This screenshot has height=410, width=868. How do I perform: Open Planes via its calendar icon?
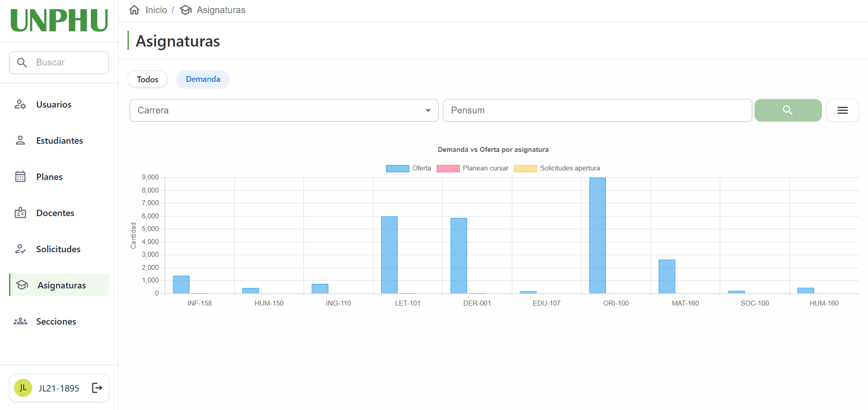click(20, 177)
